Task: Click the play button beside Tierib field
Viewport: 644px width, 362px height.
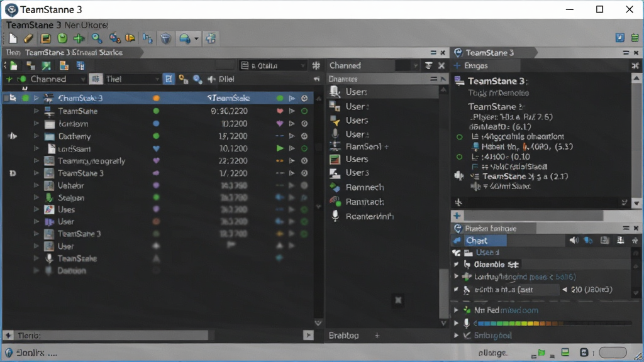Action: pos(308,336)
